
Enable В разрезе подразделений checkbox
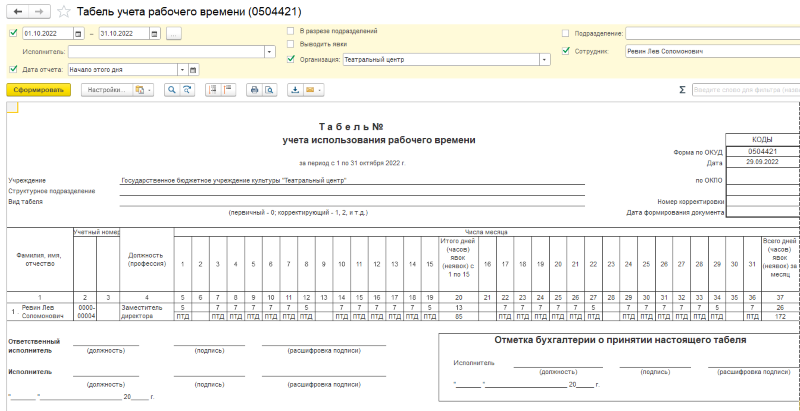point(291,31)
